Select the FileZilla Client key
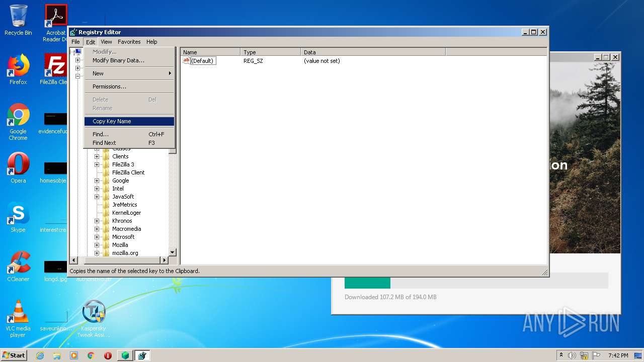Screen dimensions: 644x362 128,172
